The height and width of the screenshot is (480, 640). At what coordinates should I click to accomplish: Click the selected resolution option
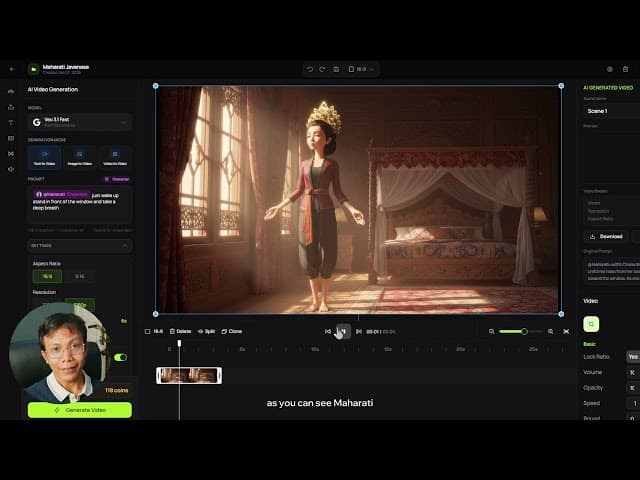[80, 304]
